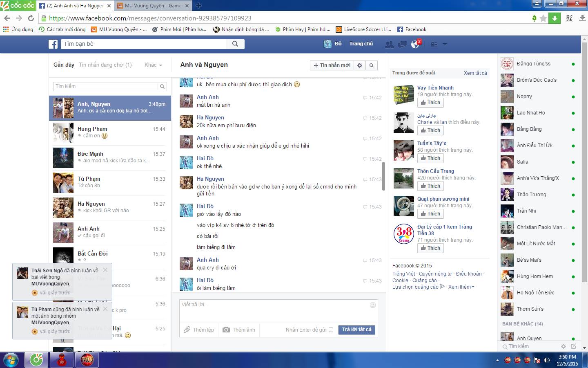The image size is (588, 368).
Task: Switch to MU Vương Quyền browser tab
Action: point(153,6)
